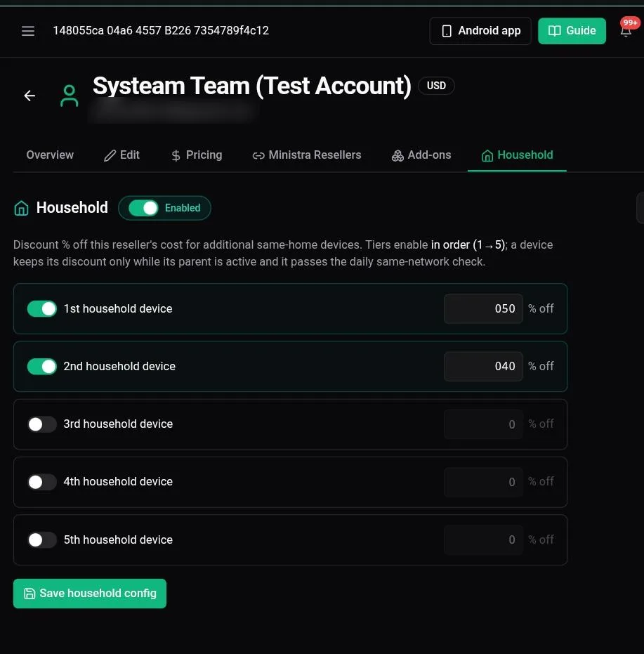Open the Pricing tab

(197, 155)
